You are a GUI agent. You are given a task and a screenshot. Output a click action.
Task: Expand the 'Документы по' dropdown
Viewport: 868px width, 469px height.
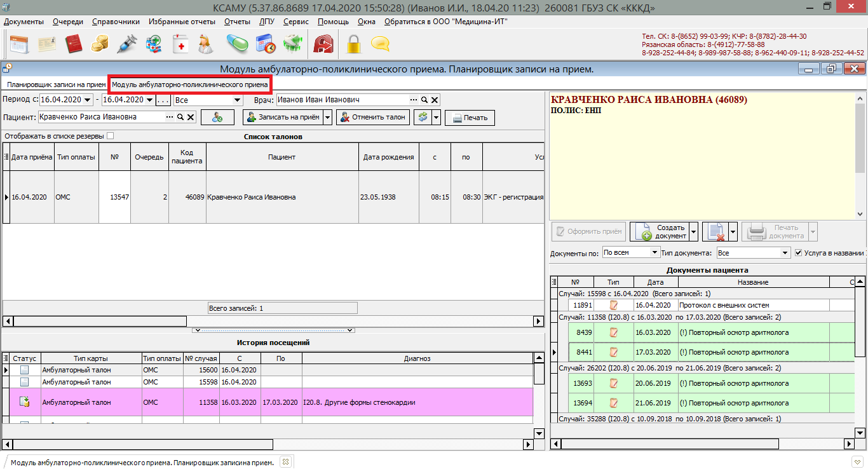(655, 252)
